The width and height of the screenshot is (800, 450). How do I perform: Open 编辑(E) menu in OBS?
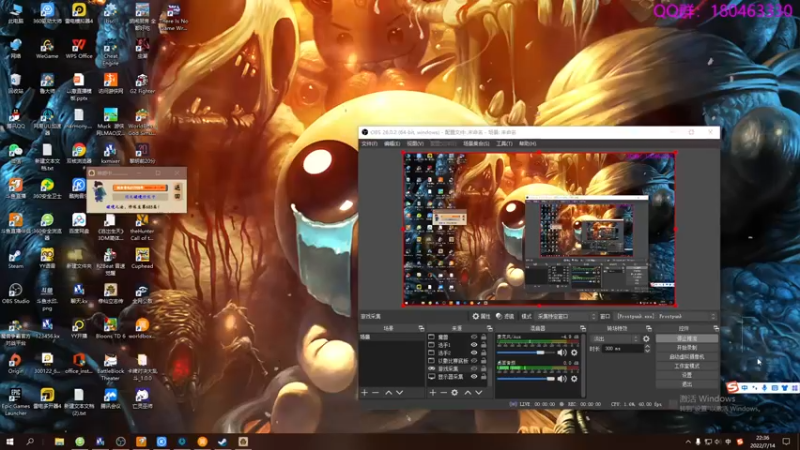pyautogui.click(x=392, y=144)
